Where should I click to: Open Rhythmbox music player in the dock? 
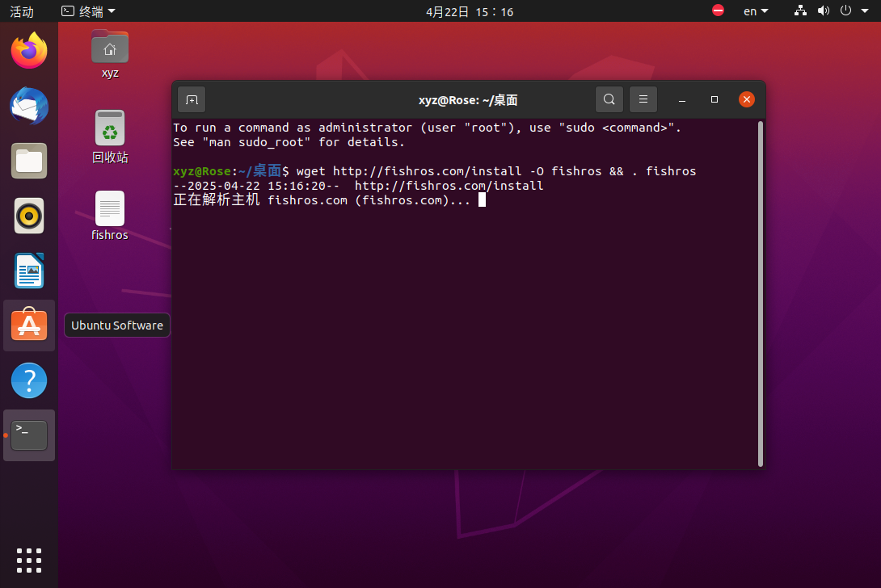29,216
